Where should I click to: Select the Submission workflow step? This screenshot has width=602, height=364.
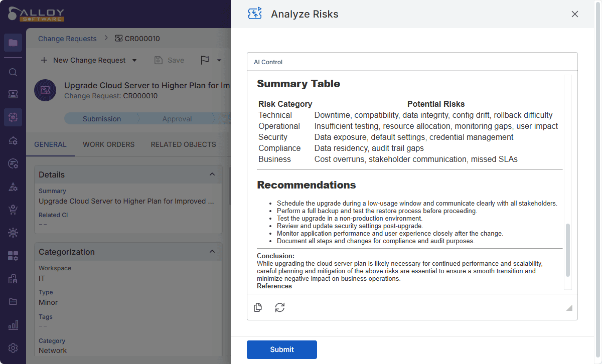tap(101, 119)
